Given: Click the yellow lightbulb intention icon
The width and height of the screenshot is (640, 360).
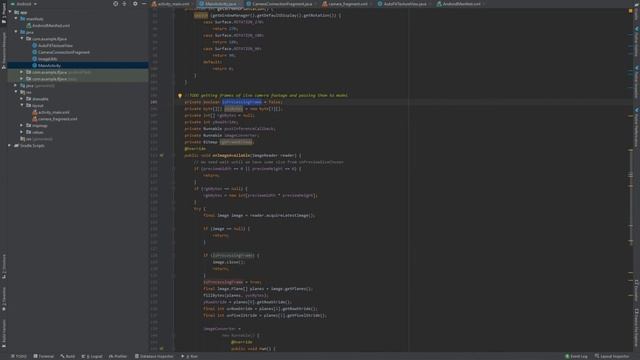Looking at the screenshot, I should [x=180, y=96].
